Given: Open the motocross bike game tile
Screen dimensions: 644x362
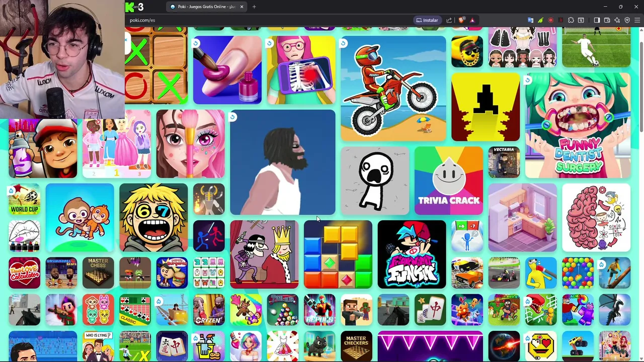Looking at the screenshot, I should tap(393, 88).
